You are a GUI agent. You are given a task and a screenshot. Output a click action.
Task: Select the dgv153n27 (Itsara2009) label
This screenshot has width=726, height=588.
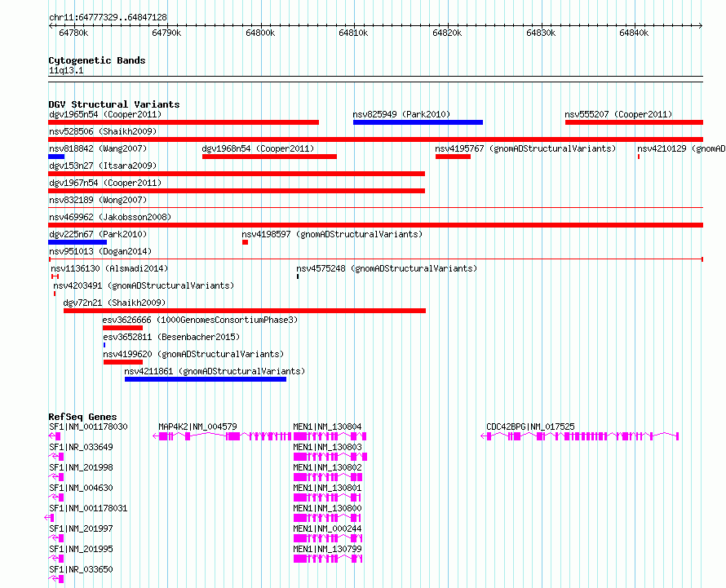pos(103,166)
